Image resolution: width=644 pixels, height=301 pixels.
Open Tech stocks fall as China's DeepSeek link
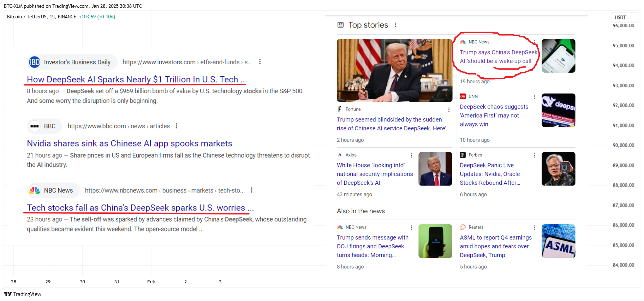[x=140, y=208]
